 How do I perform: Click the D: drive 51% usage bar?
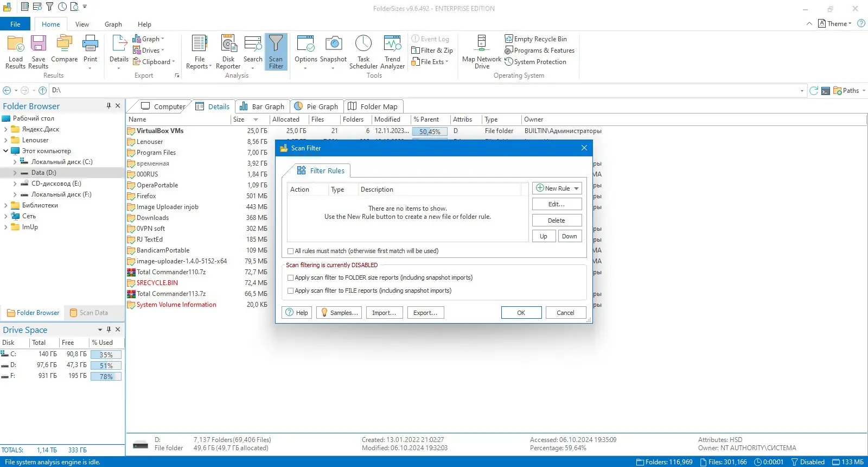click(x=106, y=365)
